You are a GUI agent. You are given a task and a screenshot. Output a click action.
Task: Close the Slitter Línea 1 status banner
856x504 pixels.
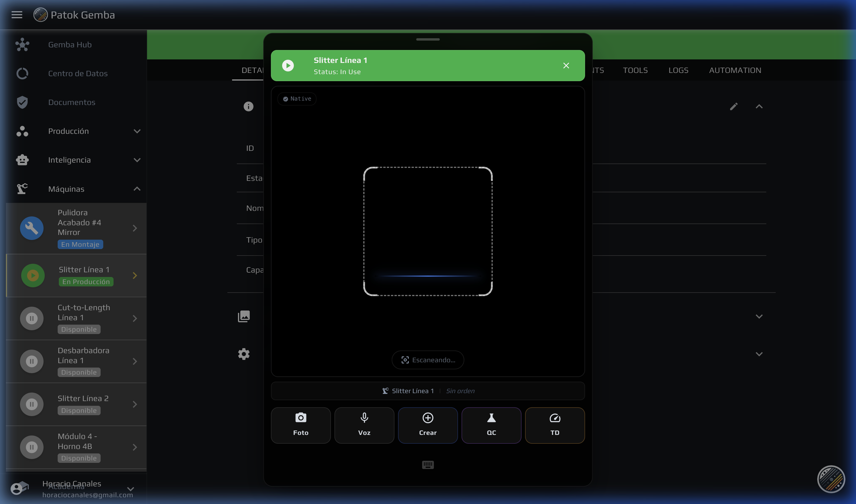566,66
